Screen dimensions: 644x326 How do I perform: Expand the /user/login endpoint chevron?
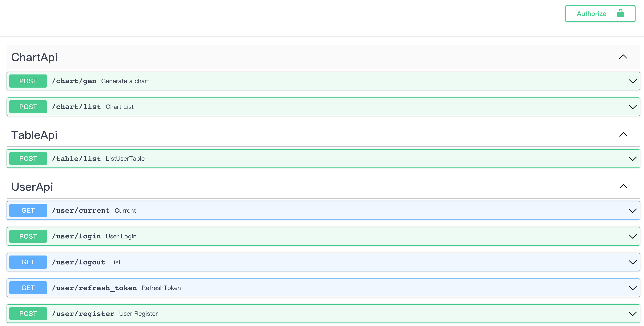[x=633, y=236]
